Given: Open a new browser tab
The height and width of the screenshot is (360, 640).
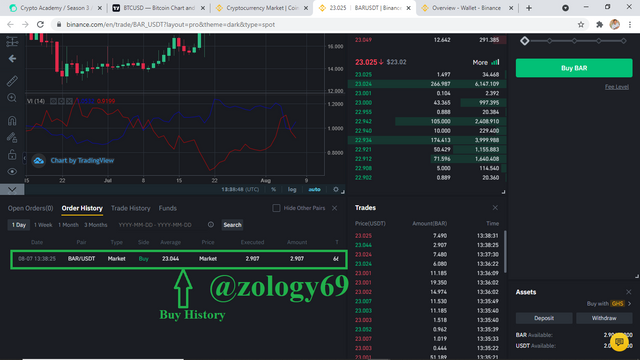Looking at the screenshot, I should (x=529, y=8).
